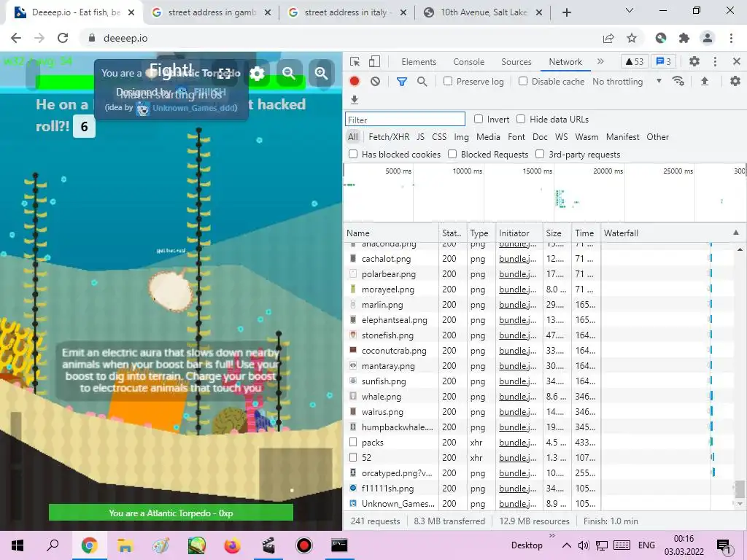The image size is (747, 560).
Task: Expand more DevTools tabs chevron
Action: (600, 61)
